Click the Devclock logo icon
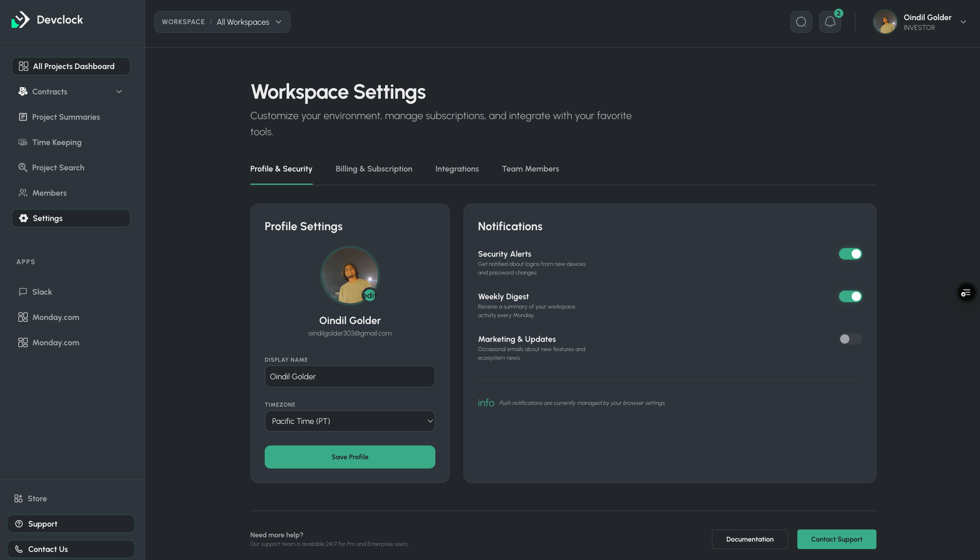Image resolution: width=980 pixels, height=560 pixels. 20,20
